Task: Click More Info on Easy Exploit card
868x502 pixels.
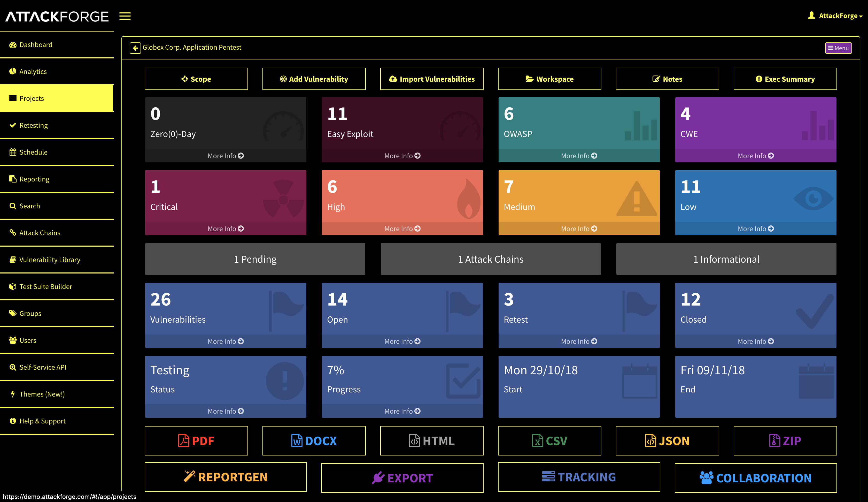Action: 402,156
